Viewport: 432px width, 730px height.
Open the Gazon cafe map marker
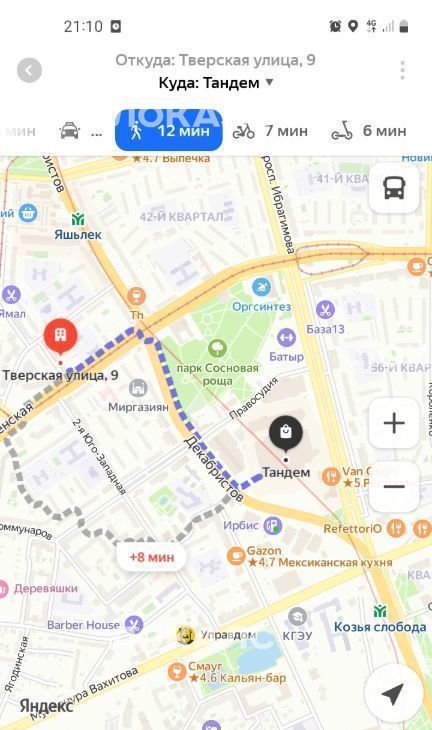pos(236,556)
